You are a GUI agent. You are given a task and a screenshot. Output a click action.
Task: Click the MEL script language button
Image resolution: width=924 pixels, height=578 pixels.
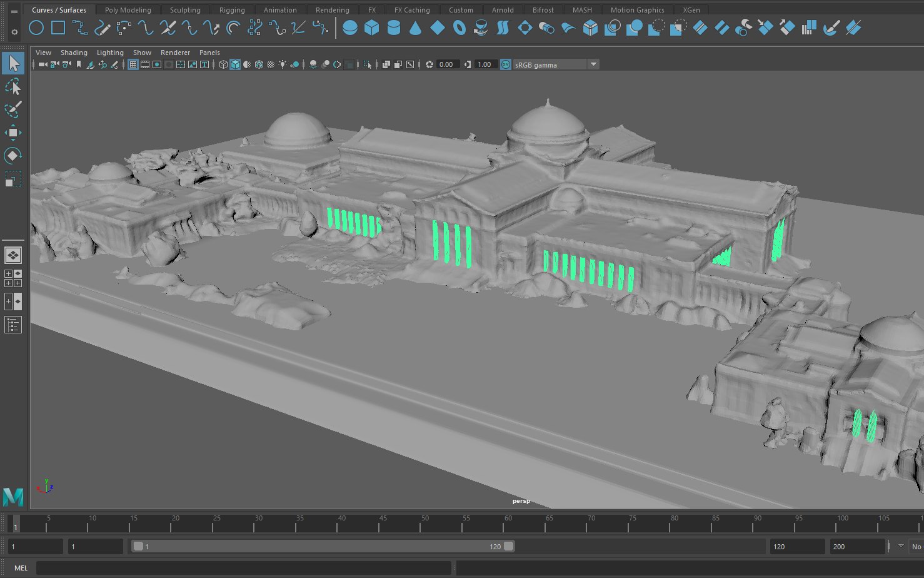click(x=21, y=568)
